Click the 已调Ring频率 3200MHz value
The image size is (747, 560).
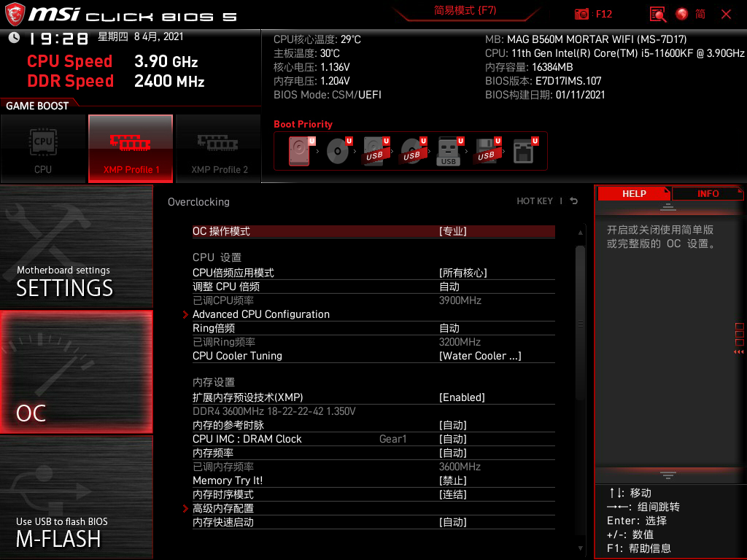pos(460,342)
